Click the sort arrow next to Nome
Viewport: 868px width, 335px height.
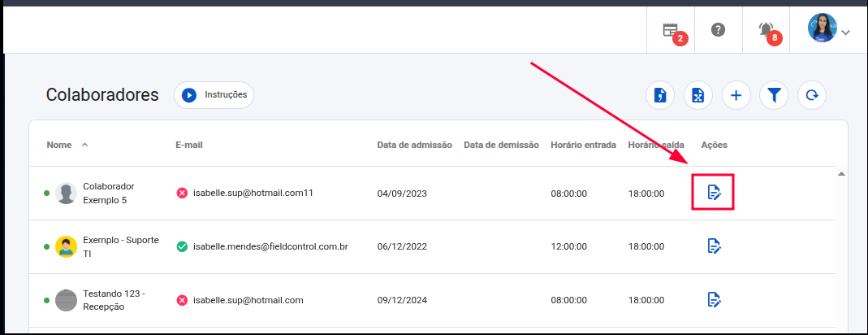pyautogui.click(x=84, y=145)
